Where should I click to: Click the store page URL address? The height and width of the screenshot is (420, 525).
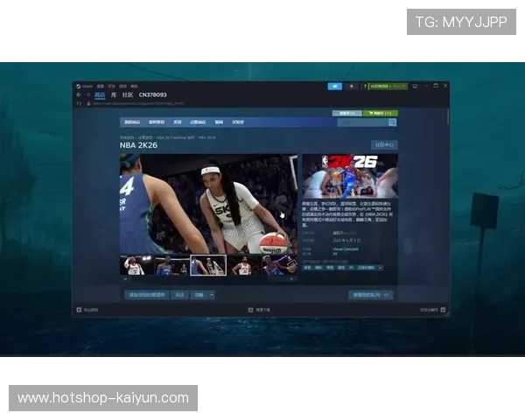click(138, 104)
